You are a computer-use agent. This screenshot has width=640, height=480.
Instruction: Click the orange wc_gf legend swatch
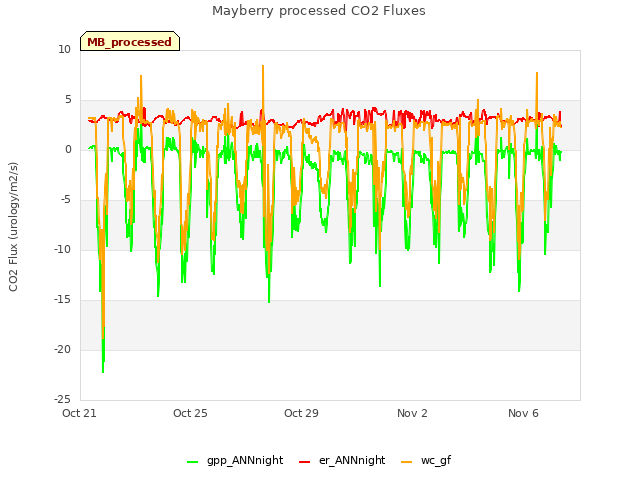pos(407,462)
